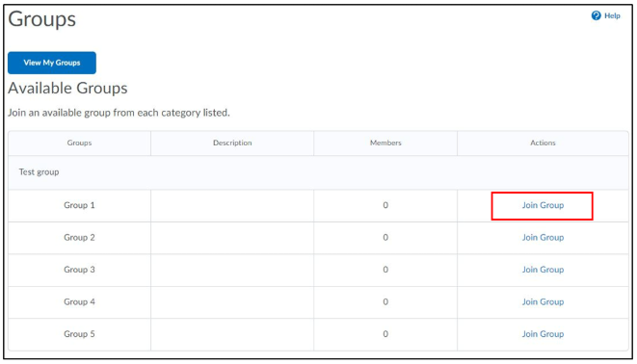Join Group 1 via its link
637x364 pixels.
(543, 205)
